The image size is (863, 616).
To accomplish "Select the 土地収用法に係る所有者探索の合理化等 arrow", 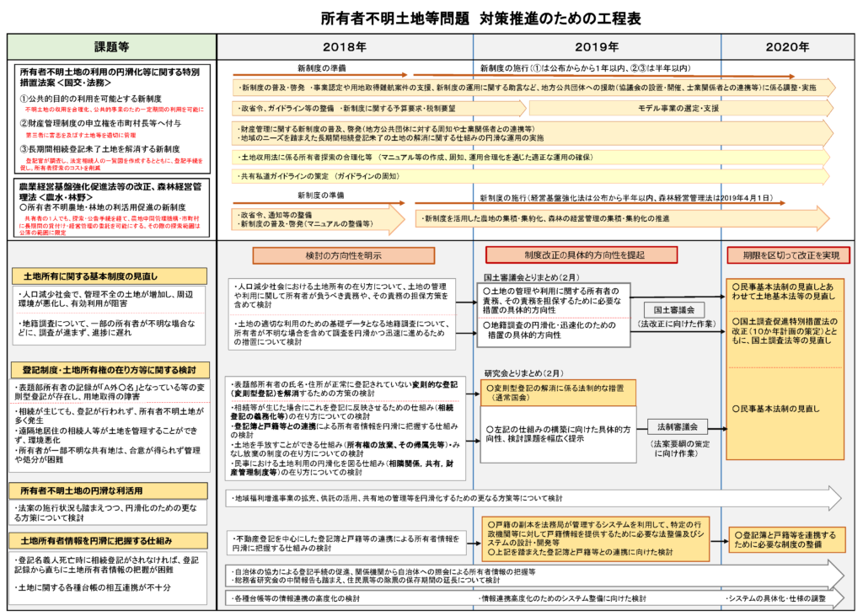I will click(x=531, y=158).
